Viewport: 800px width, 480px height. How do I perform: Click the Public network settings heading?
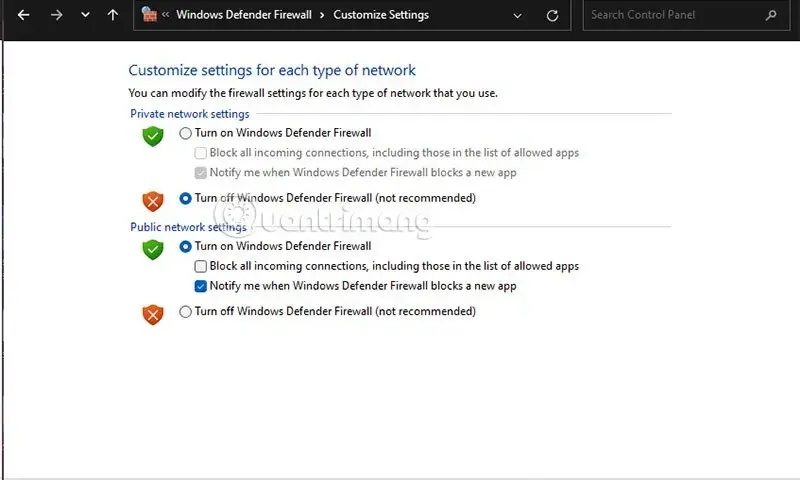point(188,227)
